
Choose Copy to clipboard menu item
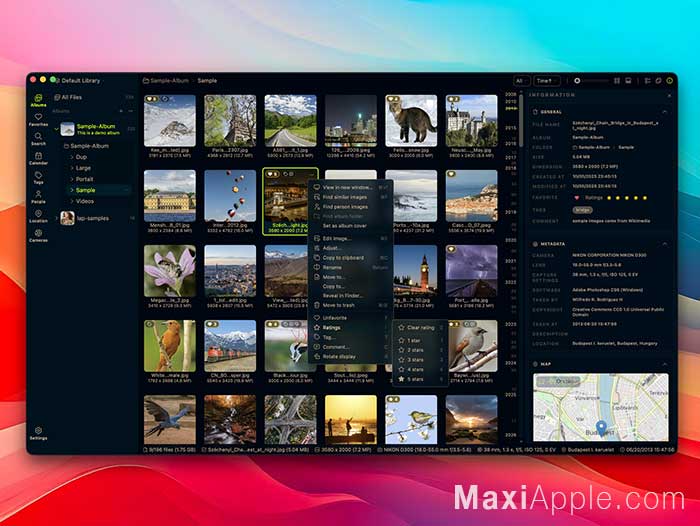point(350,258)
